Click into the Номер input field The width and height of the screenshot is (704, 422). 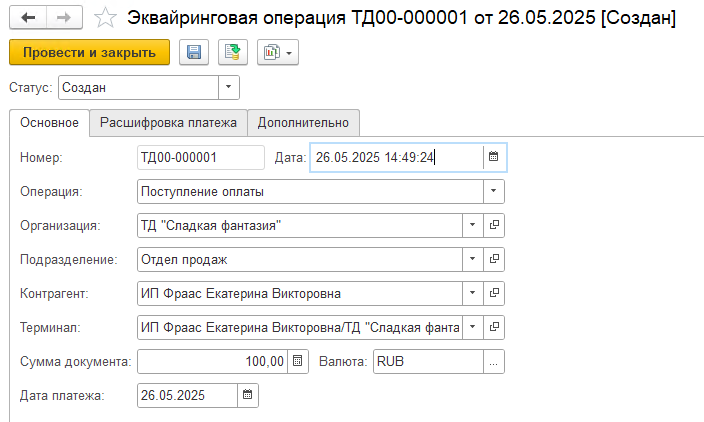point(200,157)
